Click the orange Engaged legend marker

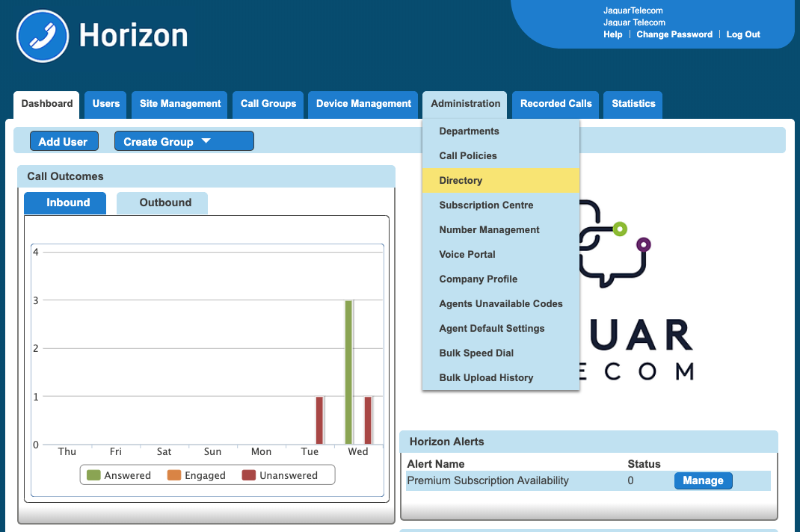174,475
